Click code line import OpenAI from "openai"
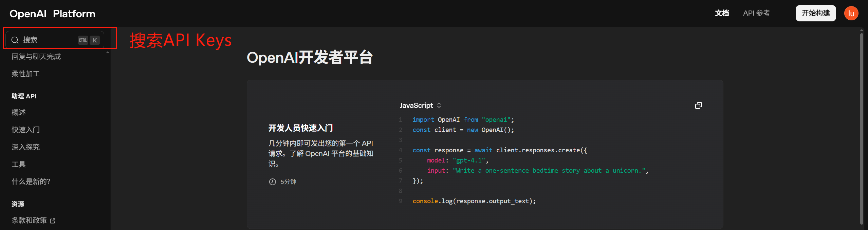Screen dimensions: 868x230 pyautogui.click(x=463, y=120)
